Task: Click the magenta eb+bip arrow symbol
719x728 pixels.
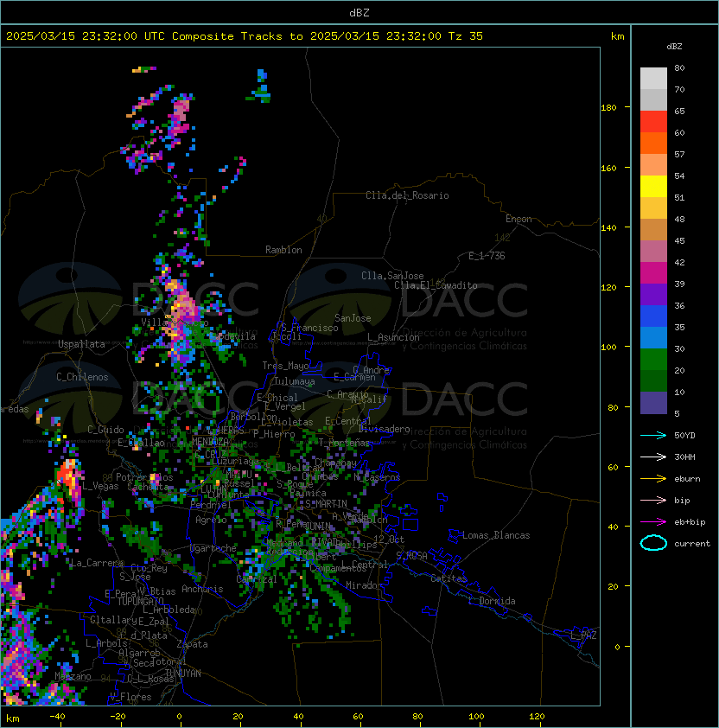Action: (653, 522)
